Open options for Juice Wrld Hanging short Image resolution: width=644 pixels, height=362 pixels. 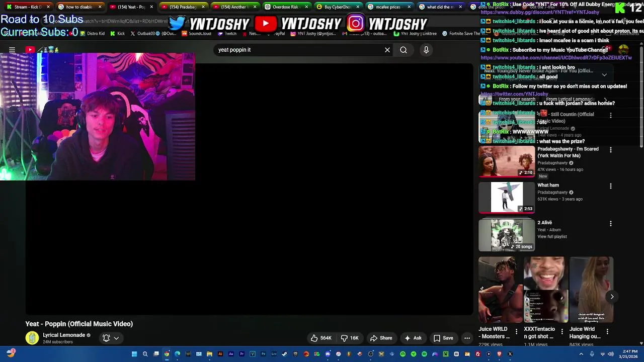[607, 331]
